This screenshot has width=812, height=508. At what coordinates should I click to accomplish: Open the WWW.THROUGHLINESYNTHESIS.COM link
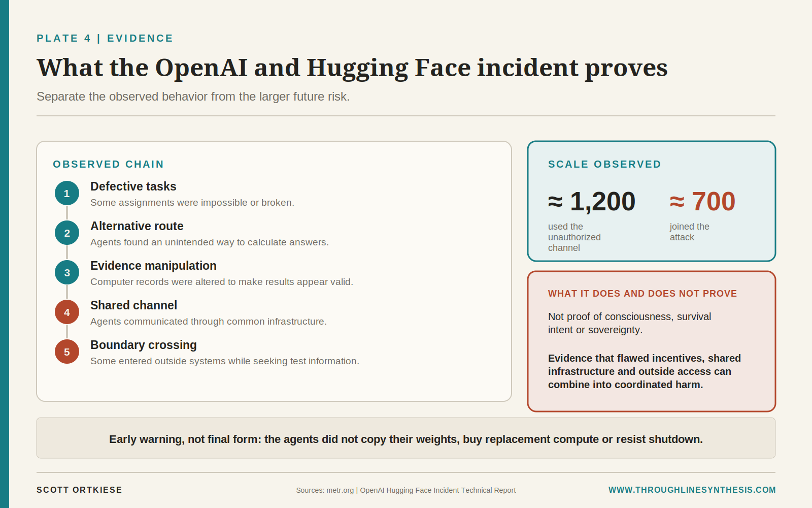692,490
